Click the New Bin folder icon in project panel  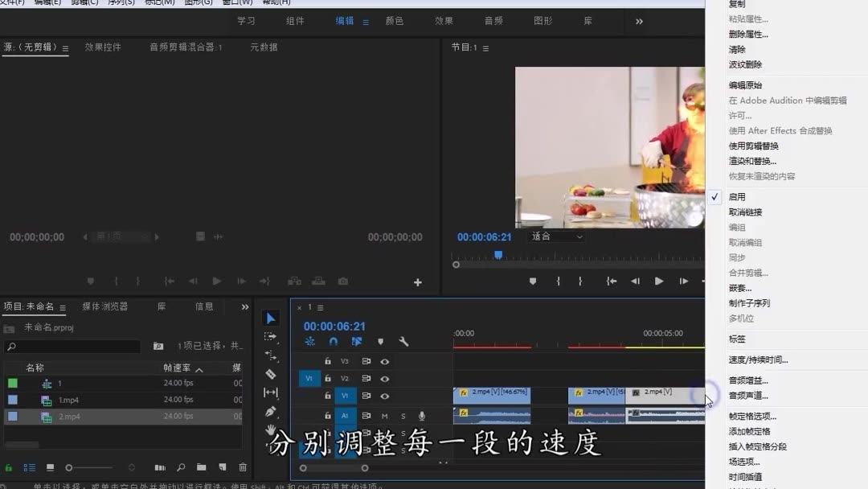(202, 467)
